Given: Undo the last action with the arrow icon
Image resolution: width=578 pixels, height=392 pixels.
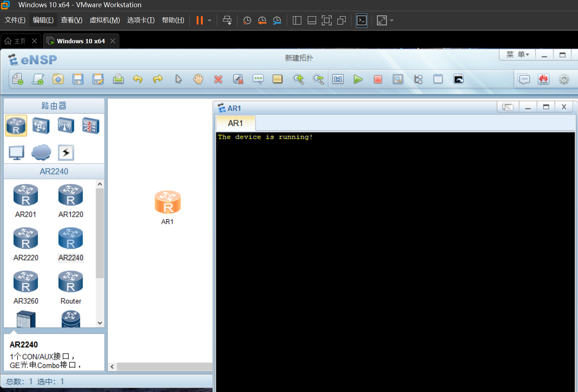Looking at the screenshot, I should pos(138,79).
